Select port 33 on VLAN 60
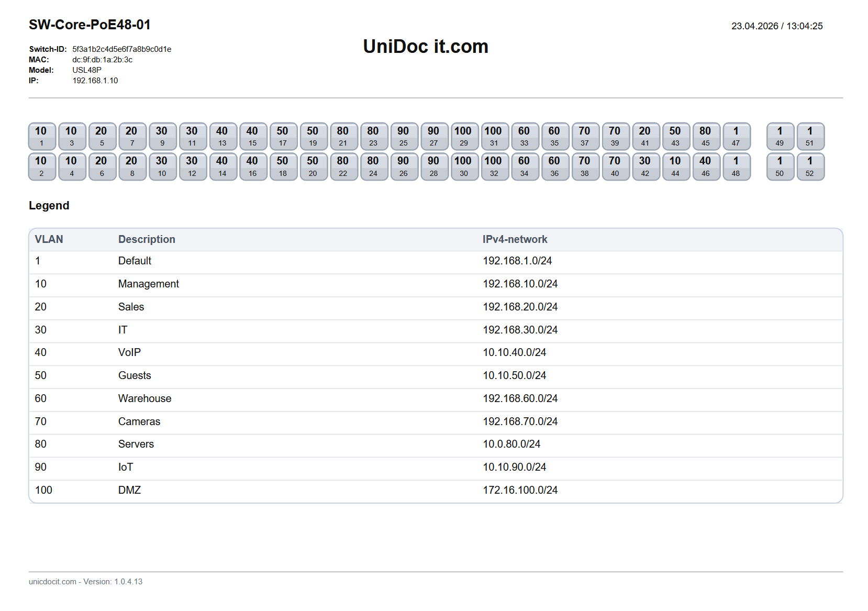The image size is (868, 611). pos(525,136)
